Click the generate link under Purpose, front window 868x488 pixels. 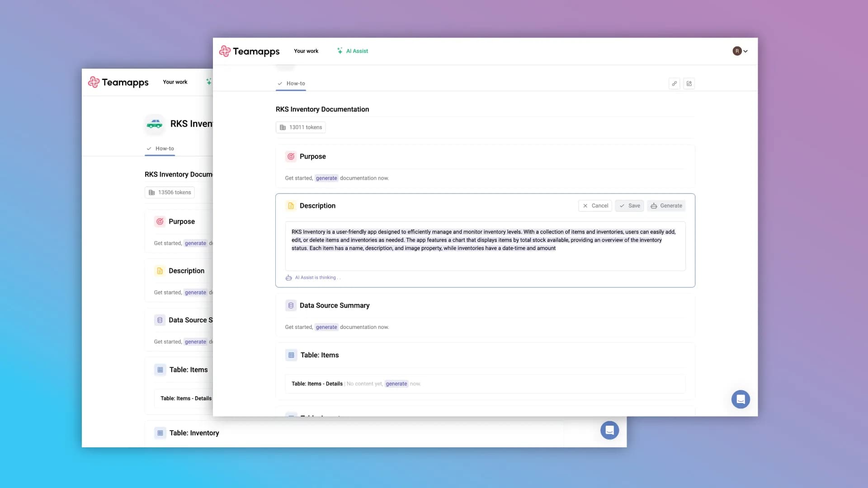click(326, 178)
